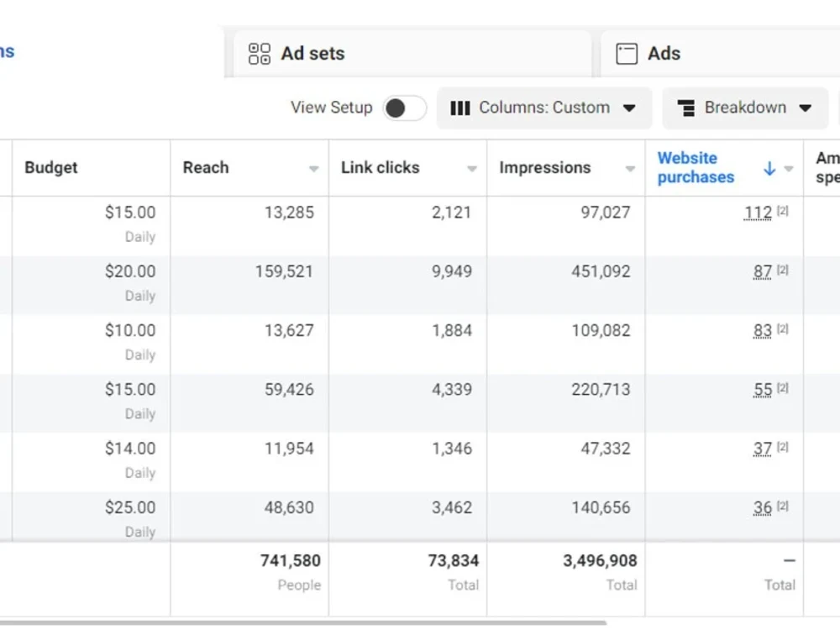The height and width of the screenshot is (630, 840).
Task: Open the Reach column dropdown arrow
Action: click(x=313, y=169)
